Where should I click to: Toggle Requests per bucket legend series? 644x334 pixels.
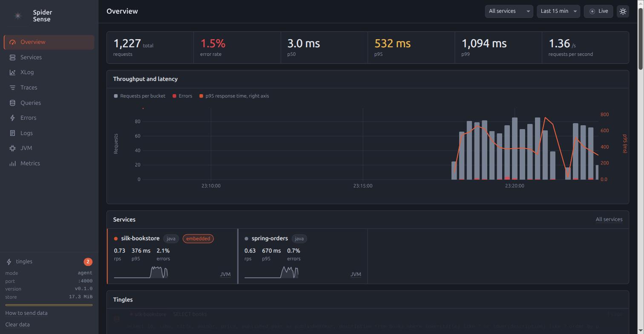click(x=139, y=96)
